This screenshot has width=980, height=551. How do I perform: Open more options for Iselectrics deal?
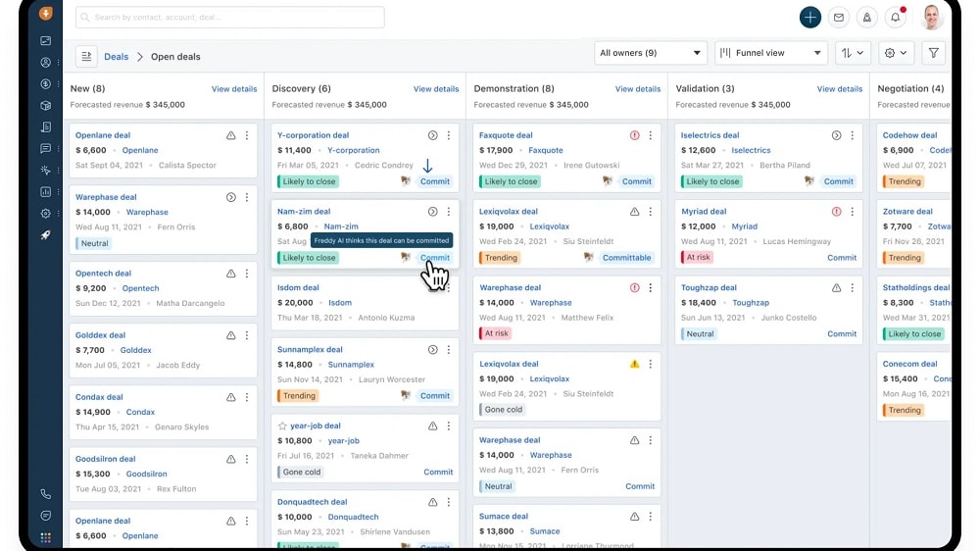click(853, 135)
